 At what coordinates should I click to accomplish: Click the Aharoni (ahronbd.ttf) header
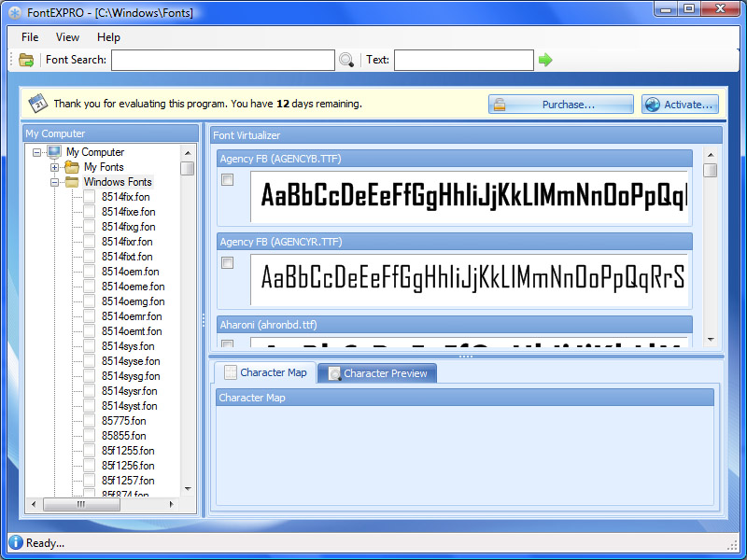[455, 325]
